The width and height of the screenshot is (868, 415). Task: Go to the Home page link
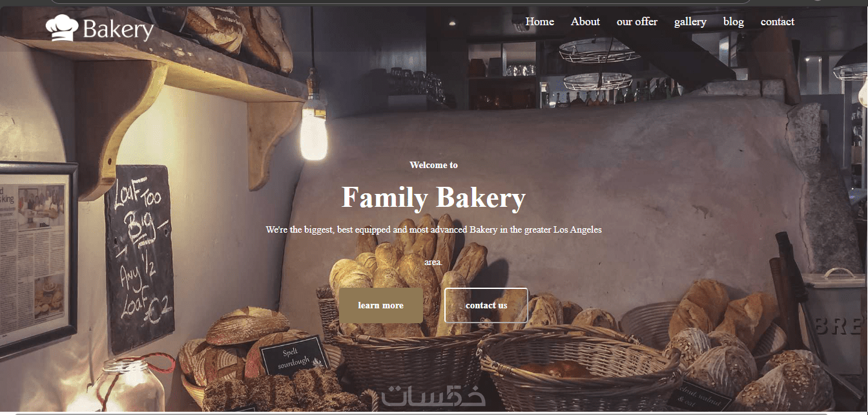pos(540,21)
